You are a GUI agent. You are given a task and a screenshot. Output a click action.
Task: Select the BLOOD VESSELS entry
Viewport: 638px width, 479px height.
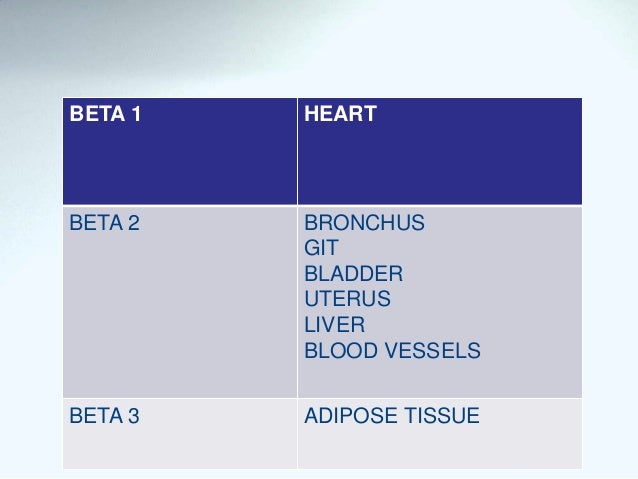tap(392, 350)
